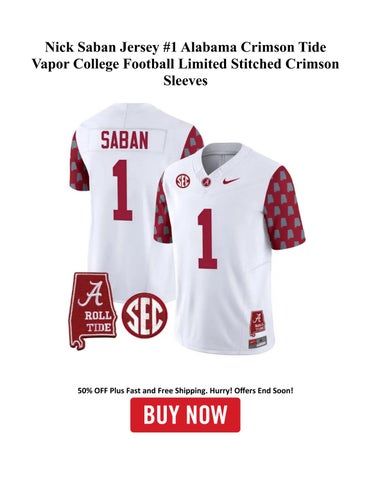Click the SABAN nameplate on jersey back
This screenshot has height=480, width=371.
pos(125,140)
